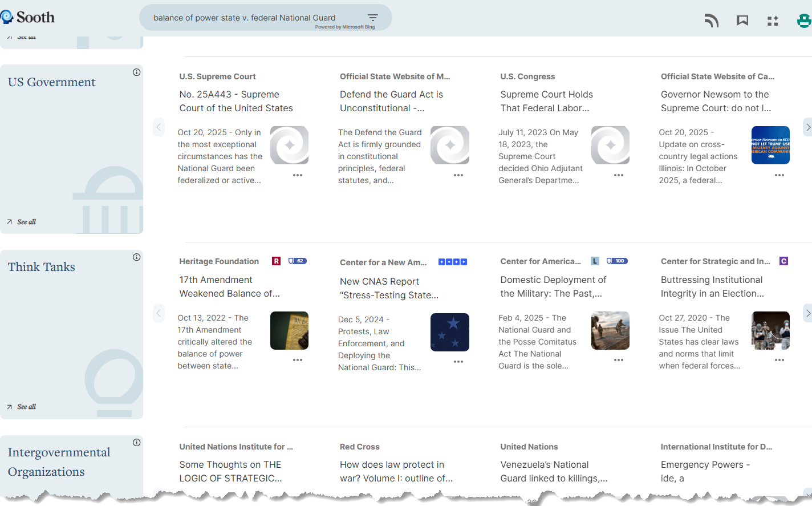Click International Institute for D... source name

[x=716, y=447]
